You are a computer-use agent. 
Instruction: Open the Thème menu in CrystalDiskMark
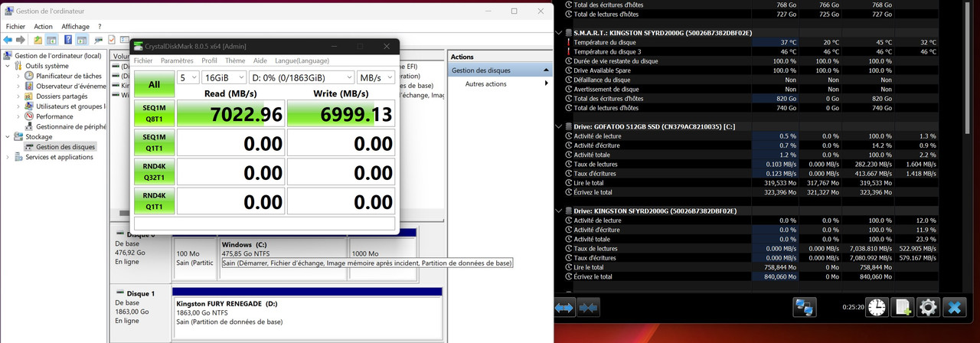(x=235, y=60)
